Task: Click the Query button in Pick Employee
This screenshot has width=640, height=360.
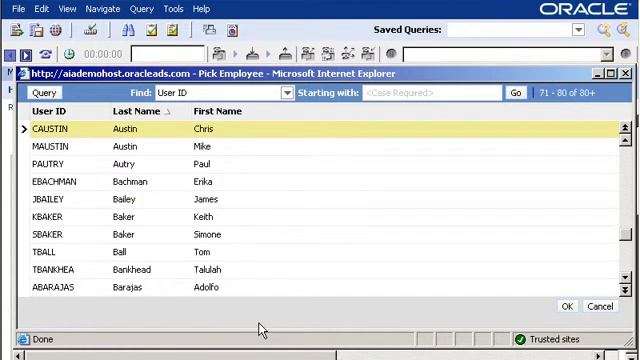Action: [44, 93]
